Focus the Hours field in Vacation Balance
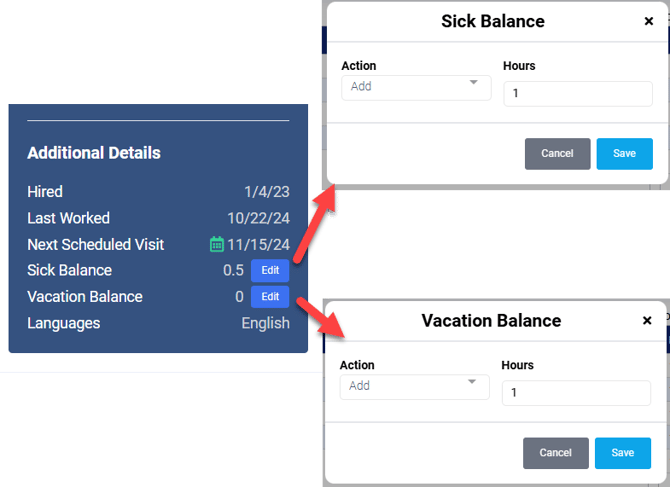The height and width of the screenshot is (487, 670). 576,393
